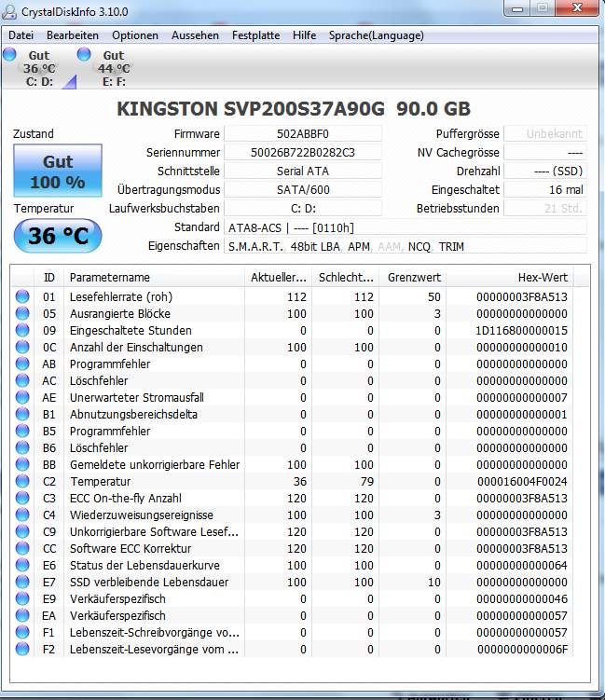Click status icon of Abnutzungsbereichsdelta row
Image resolution: width=605 pixels, height=700 pixels.
(x=22, y=414)
